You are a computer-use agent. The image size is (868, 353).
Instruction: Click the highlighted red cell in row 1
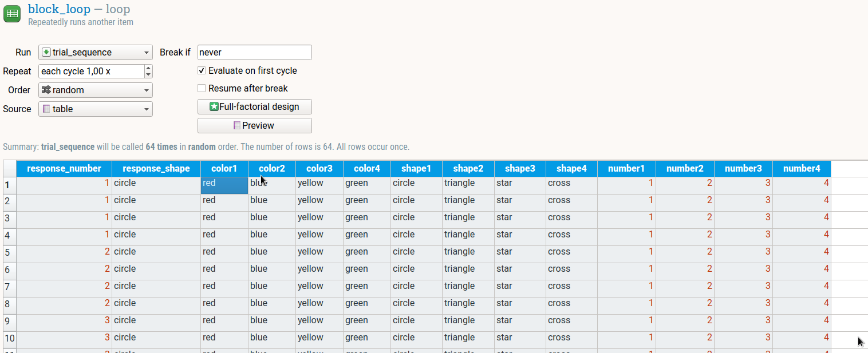pos(224,185)
